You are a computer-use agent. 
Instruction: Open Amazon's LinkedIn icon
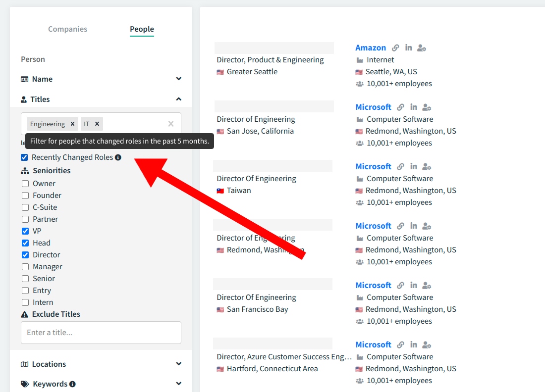408,48
